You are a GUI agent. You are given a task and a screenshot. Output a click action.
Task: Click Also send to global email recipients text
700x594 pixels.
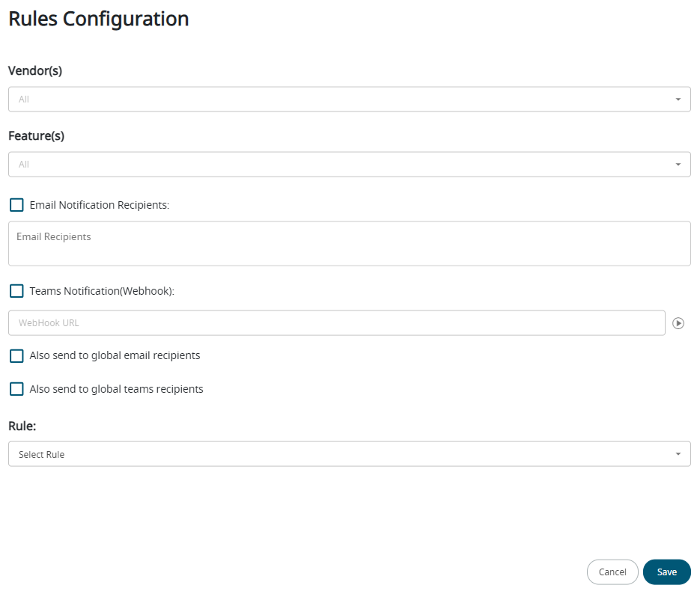(115, 356)
